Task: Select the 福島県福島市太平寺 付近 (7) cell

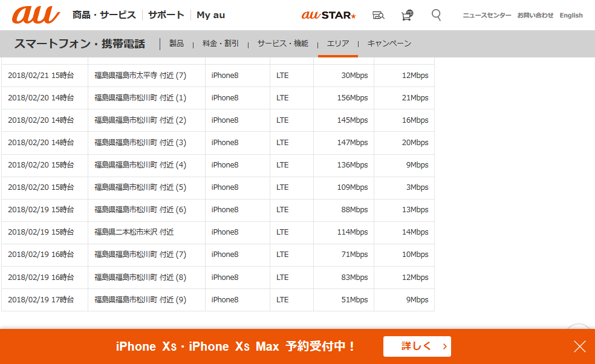Action: pyautogui.click(x=146, y=75)
